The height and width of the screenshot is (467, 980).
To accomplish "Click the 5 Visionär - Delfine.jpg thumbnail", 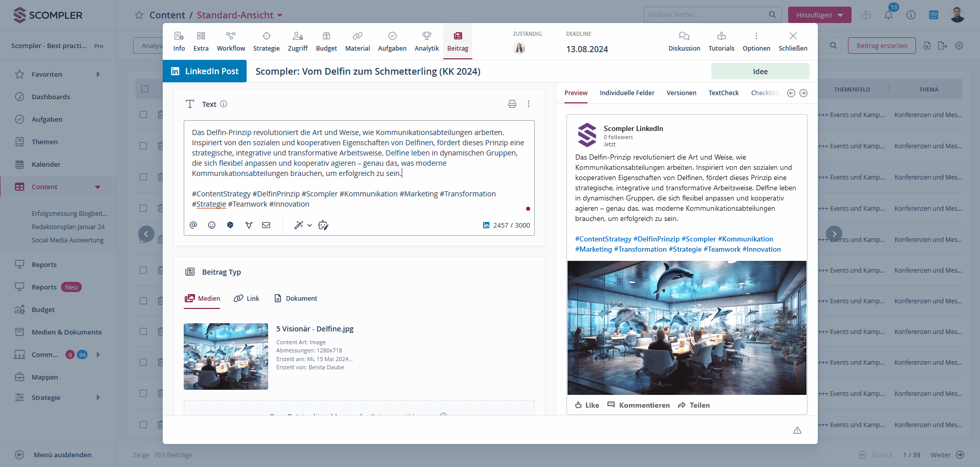I will click(x=226, y=357).
